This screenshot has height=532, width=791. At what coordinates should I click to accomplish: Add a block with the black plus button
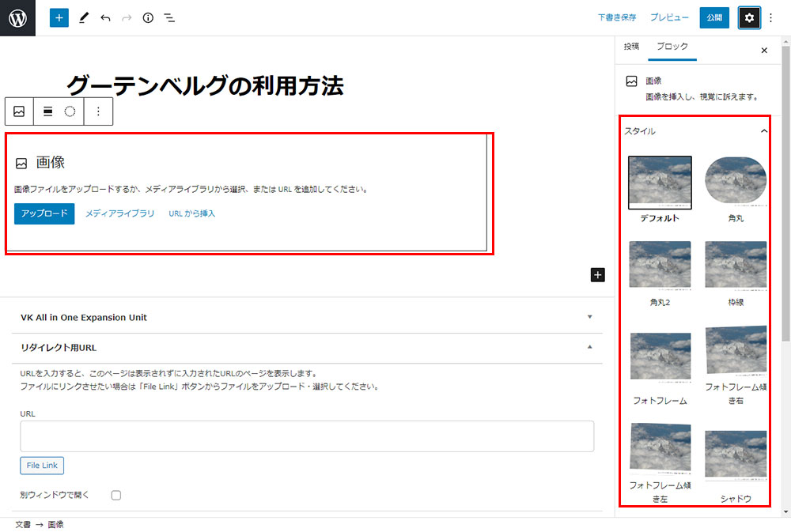click(x=598, y=274)
